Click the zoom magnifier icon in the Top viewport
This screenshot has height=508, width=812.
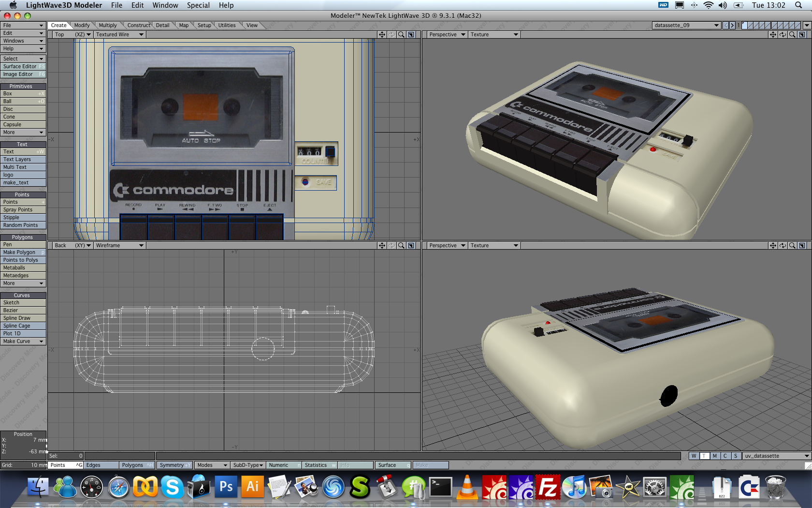[401, 34]
